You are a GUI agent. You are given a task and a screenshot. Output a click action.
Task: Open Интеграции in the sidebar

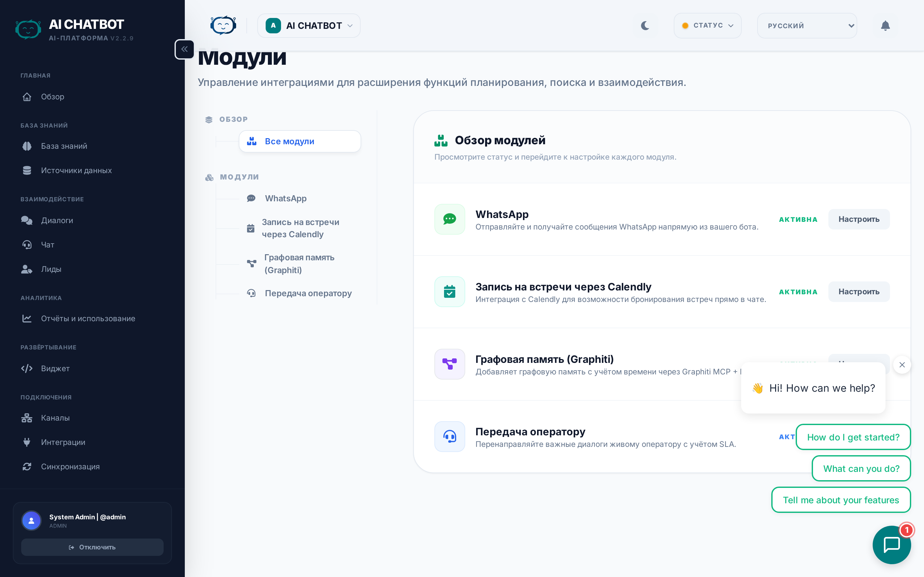point(63,442)
